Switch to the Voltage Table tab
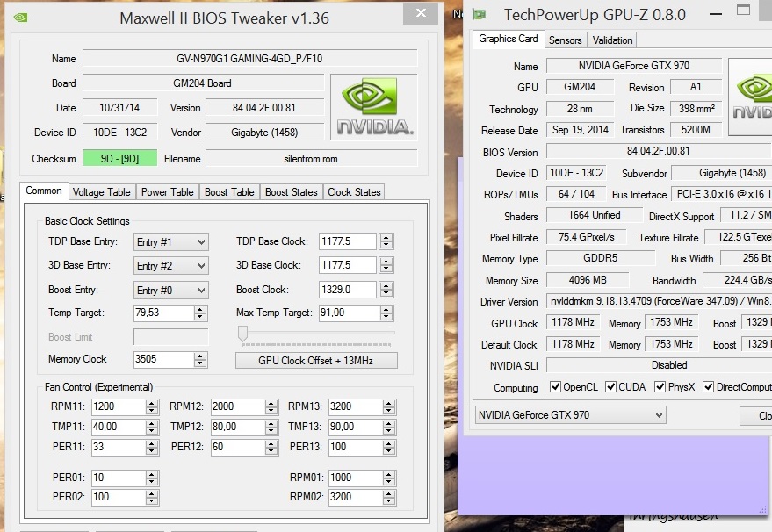772x532 pixels. pos(101,192)
